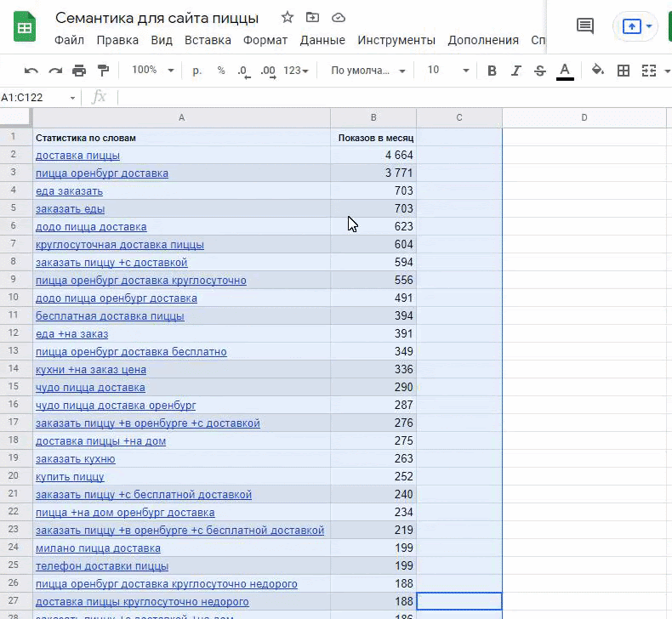The width and height of the screenshot is (672, 619).
Task: Star this document
Action: point(288,18)
